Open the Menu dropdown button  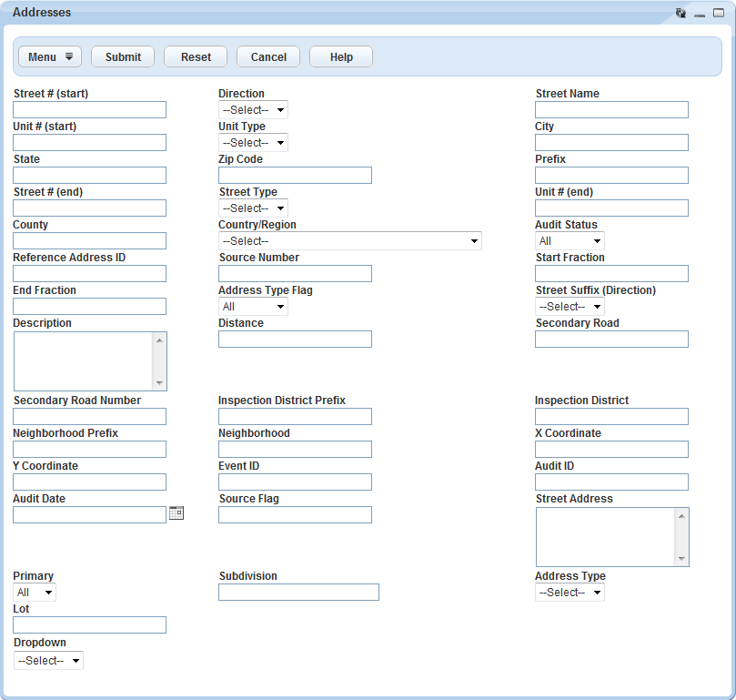click(50, 56)
